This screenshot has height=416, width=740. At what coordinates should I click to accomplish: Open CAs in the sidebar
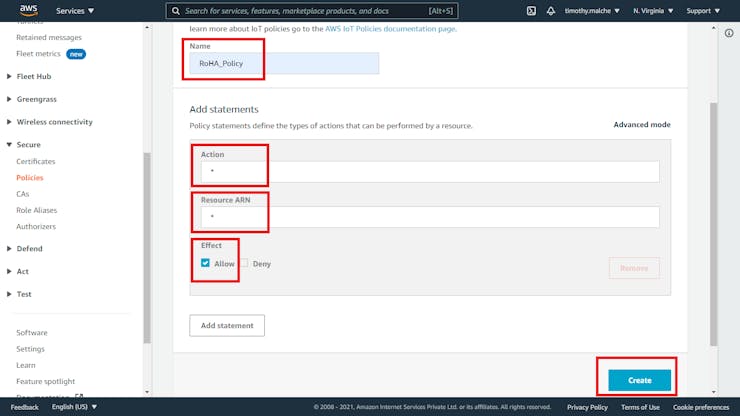click(23, 194)
